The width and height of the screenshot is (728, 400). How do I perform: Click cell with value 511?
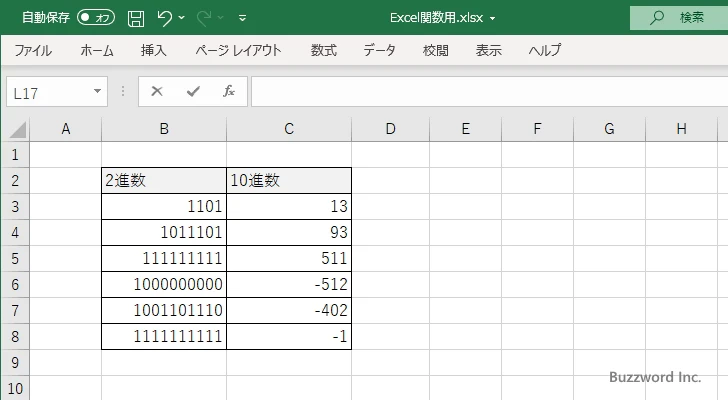(x=289, y=258)
